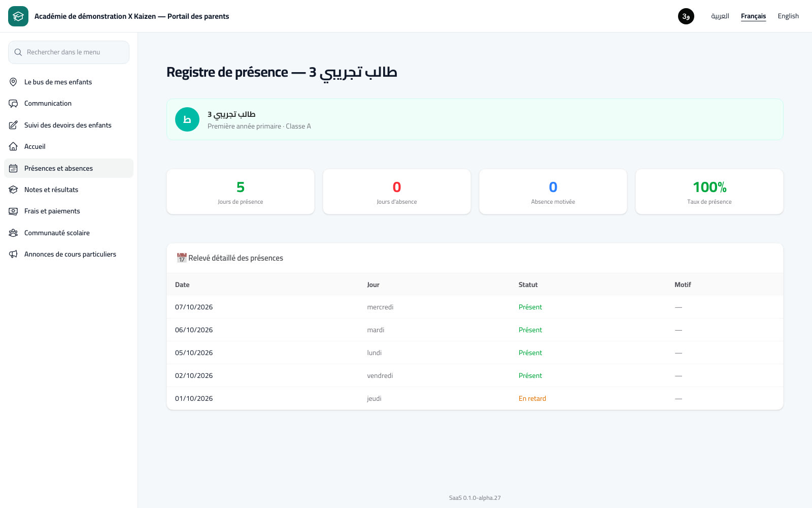812x508 pixels.
Task: Switch language to English
Action: pyautogui.click(x=788, y=16)
